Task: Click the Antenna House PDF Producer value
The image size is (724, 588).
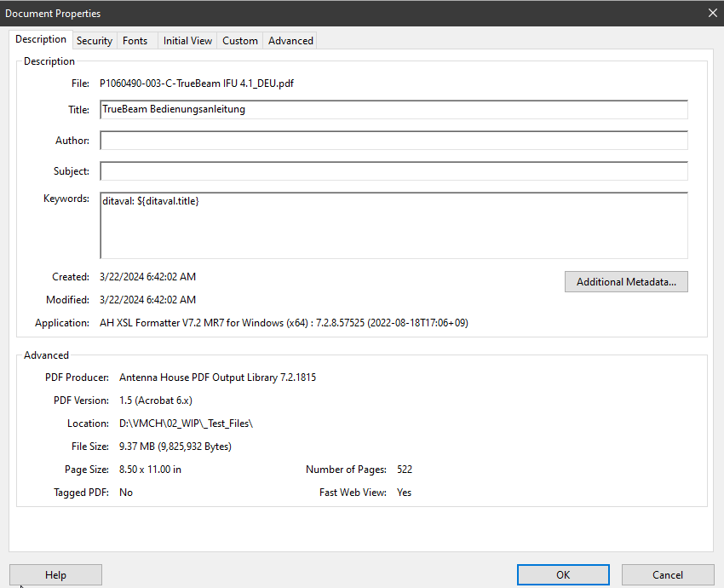Action: (217, 378)
